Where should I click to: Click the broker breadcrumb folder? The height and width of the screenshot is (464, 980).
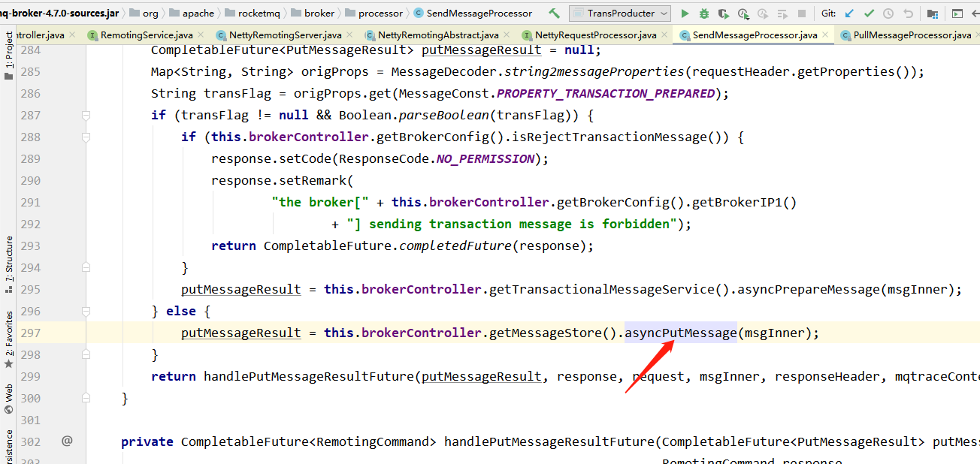313,14
